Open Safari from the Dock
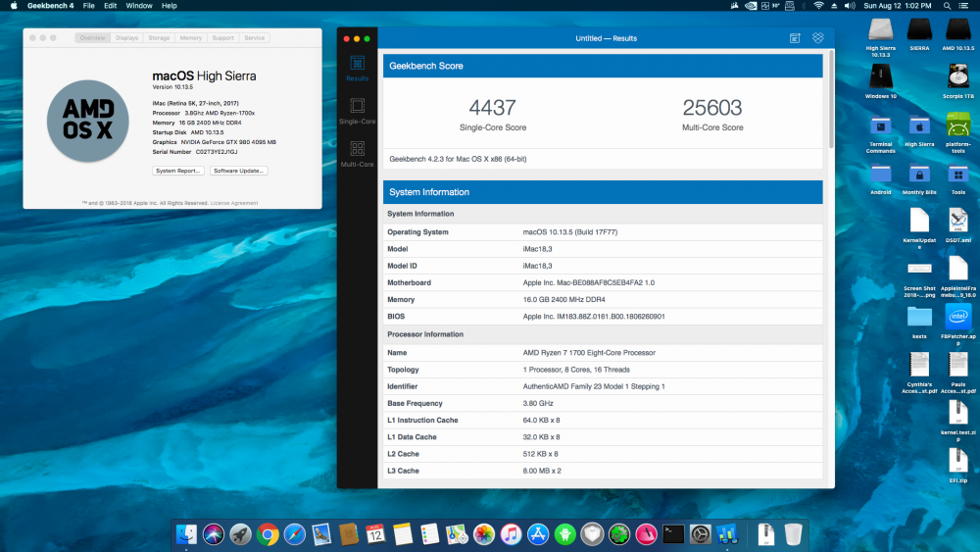 pyautogui.click(x=294, y=534)
